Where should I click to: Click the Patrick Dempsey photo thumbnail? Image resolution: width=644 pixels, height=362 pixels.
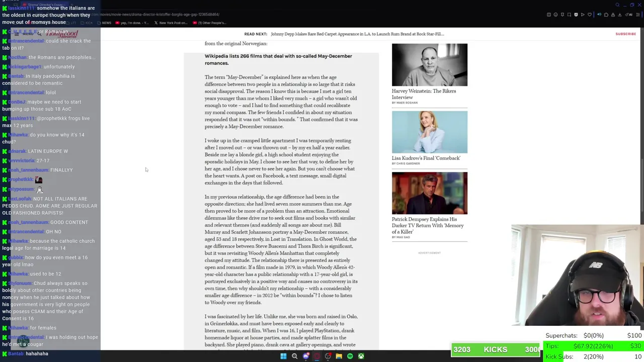(x=430, y=193)
